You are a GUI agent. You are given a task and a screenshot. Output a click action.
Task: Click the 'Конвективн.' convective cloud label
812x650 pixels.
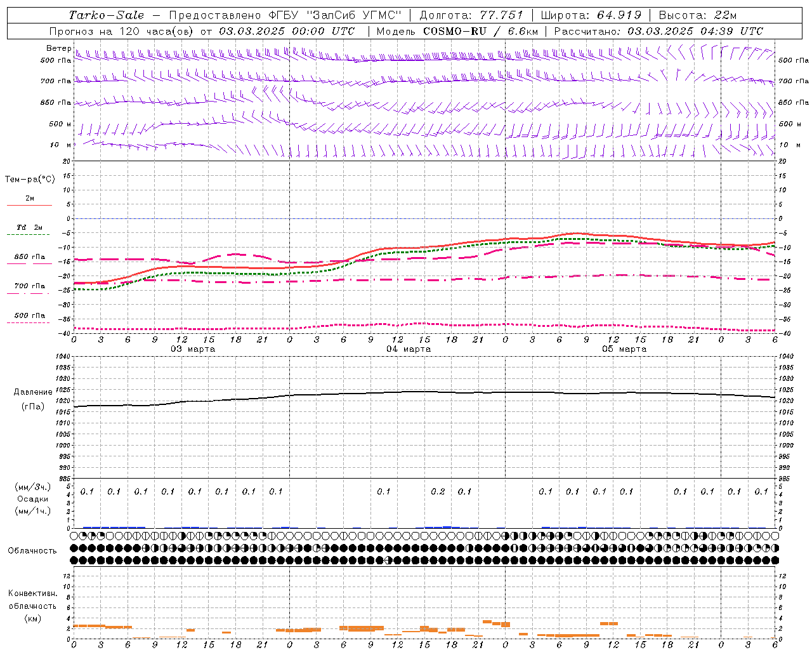point(33,594)
